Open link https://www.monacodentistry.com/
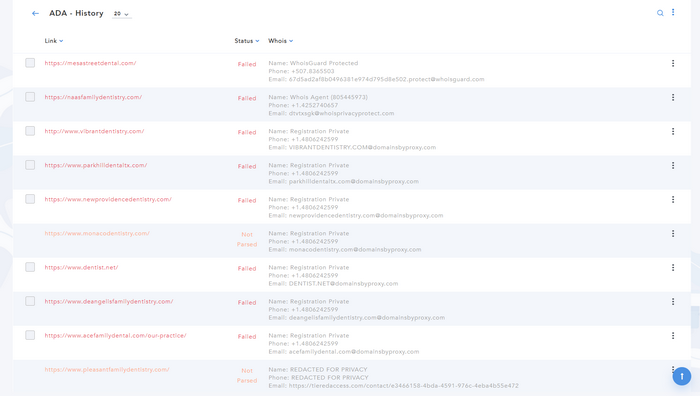 (x=97, y=233)
